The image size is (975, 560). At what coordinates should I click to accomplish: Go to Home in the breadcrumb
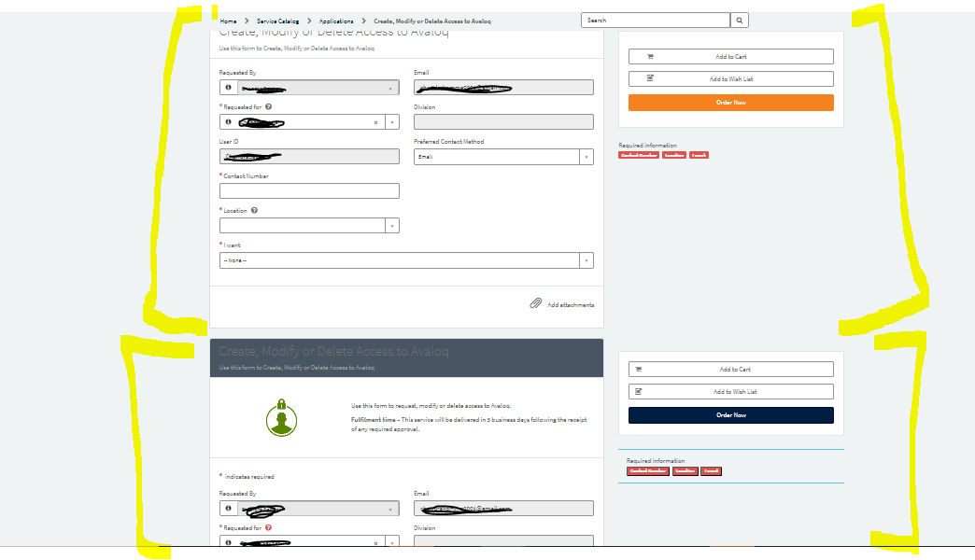click(x=228, y=21)
